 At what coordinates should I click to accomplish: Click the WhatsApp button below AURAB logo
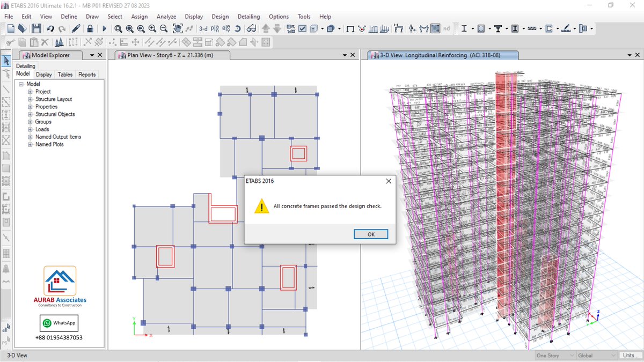(x=59, y=323)
